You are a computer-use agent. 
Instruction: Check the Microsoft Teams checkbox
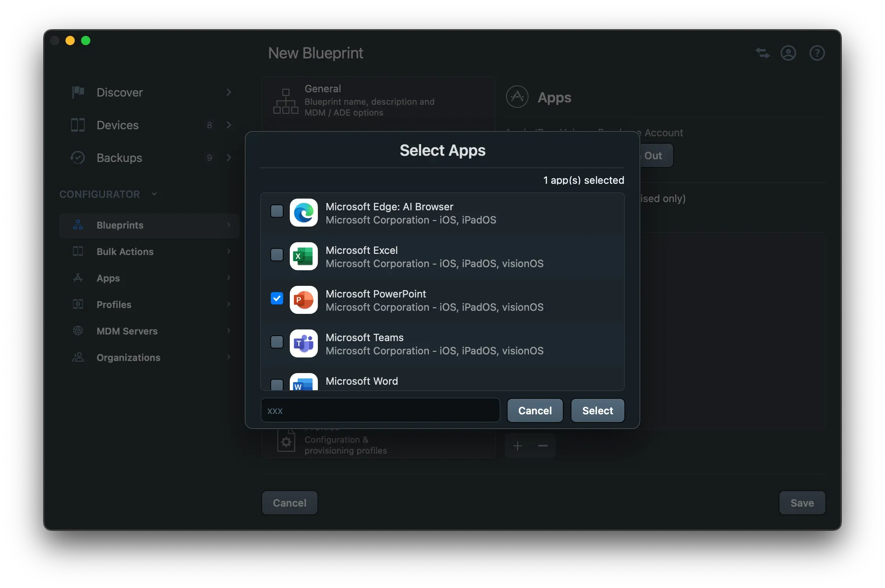pos(277,342)
